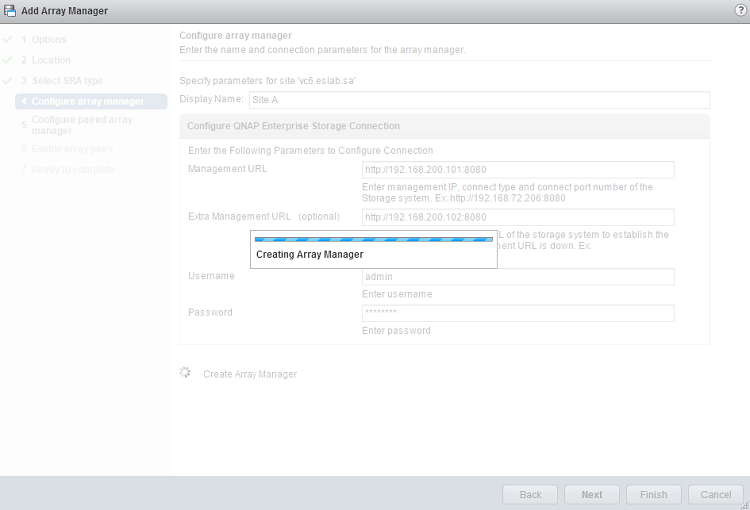Click into the Password field
Image resolution: width=750 pixels, height=510 pixels.
click(518, 313)
